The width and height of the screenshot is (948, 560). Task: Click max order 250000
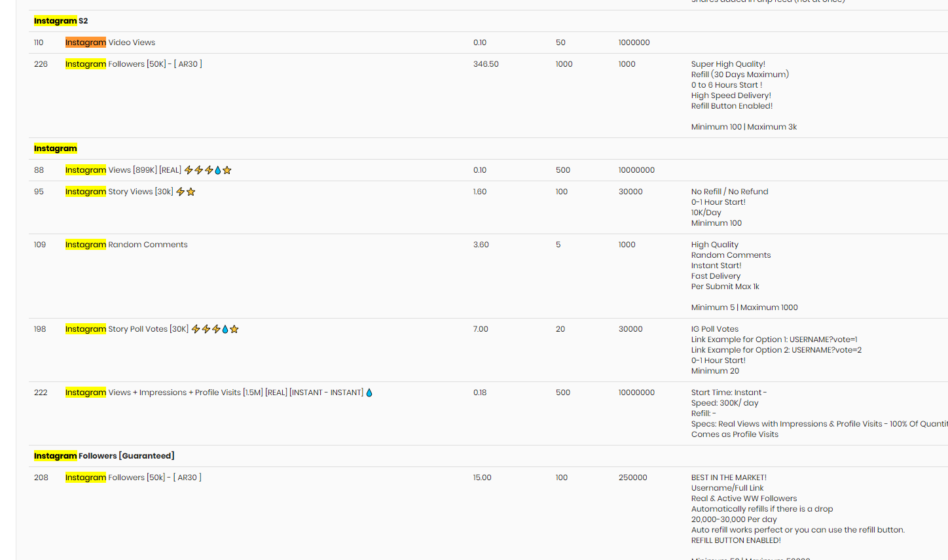tap(633, 478)
